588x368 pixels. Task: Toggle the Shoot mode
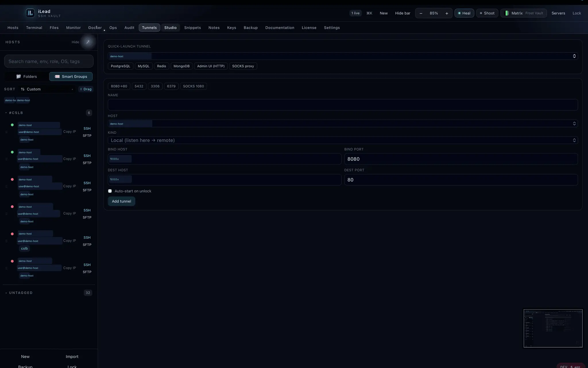487,13
